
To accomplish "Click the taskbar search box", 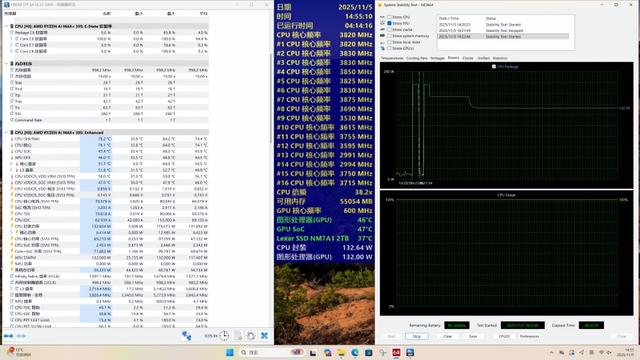I will 271,352.
